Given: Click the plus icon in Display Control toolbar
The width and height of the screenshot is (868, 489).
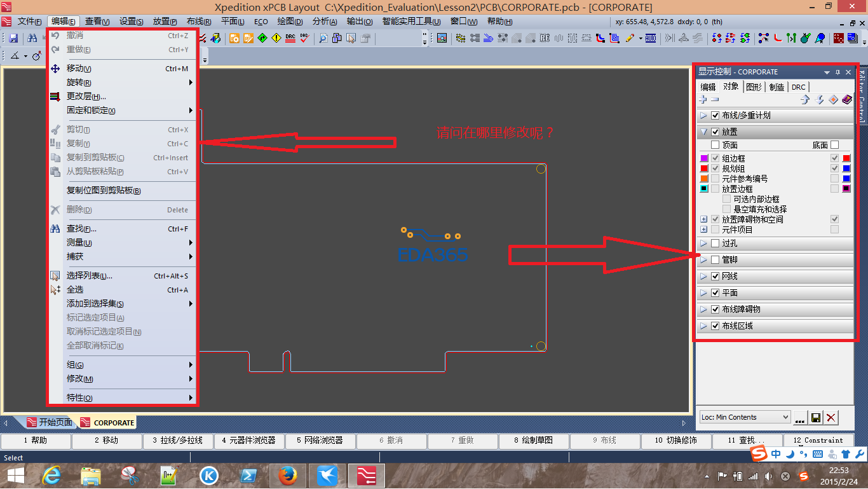Looking at the screenshot, I should 703,100.
